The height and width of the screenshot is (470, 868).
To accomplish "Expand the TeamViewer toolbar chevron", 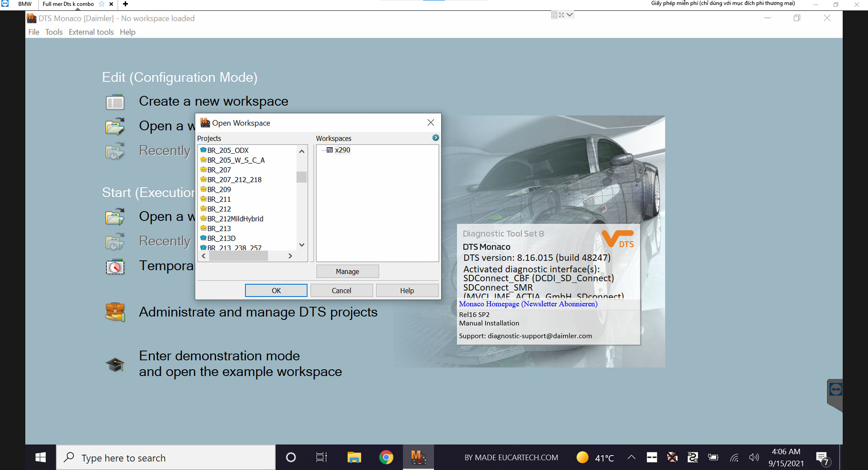I will tap(570, 15).
